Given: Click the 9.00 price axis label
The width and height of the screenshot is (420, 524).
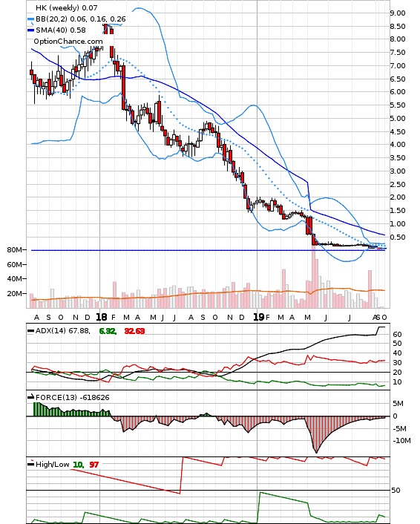Looking at the screenshot, I should 398,13.
